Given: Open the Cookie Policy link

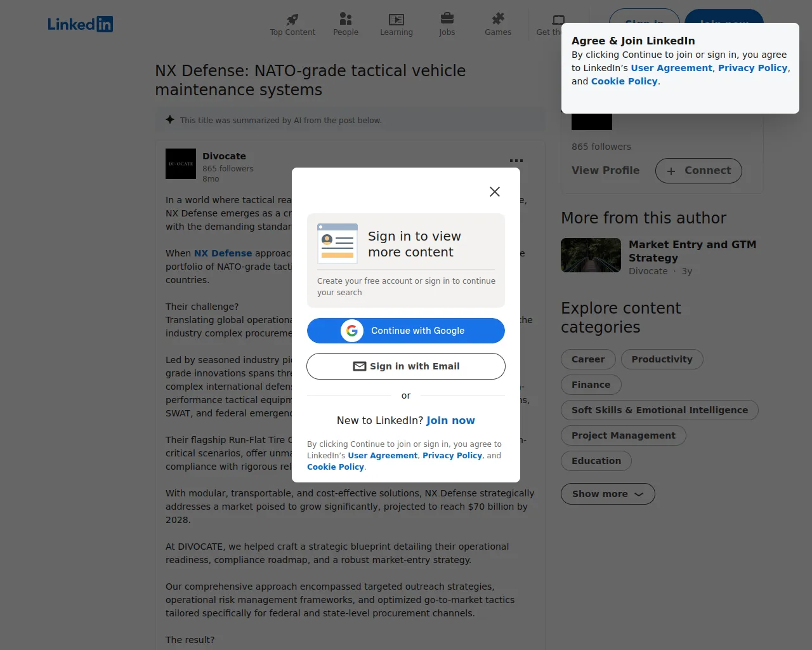Looking at the screenshot, I should [335, 467].
